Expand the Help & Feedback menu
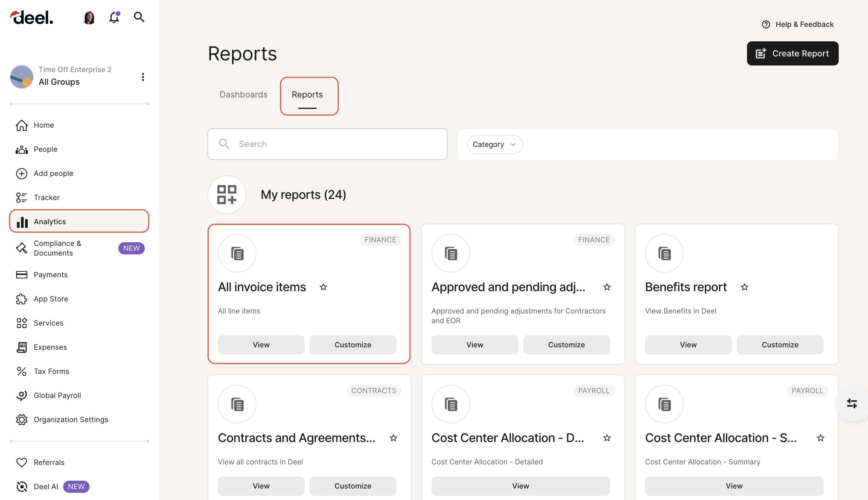The image size is (868, 500). coord(797,24)
